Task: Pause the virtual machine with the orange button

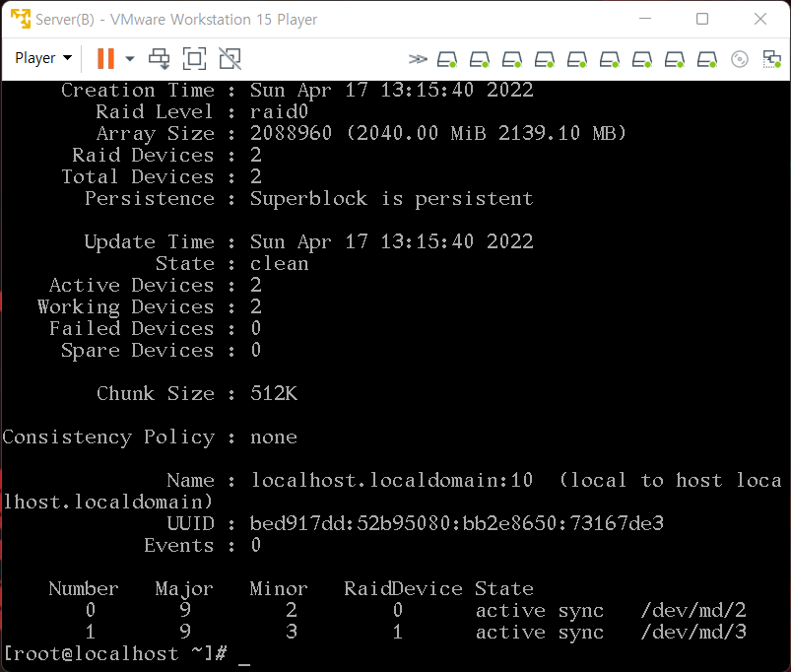Action: (105, 58)
